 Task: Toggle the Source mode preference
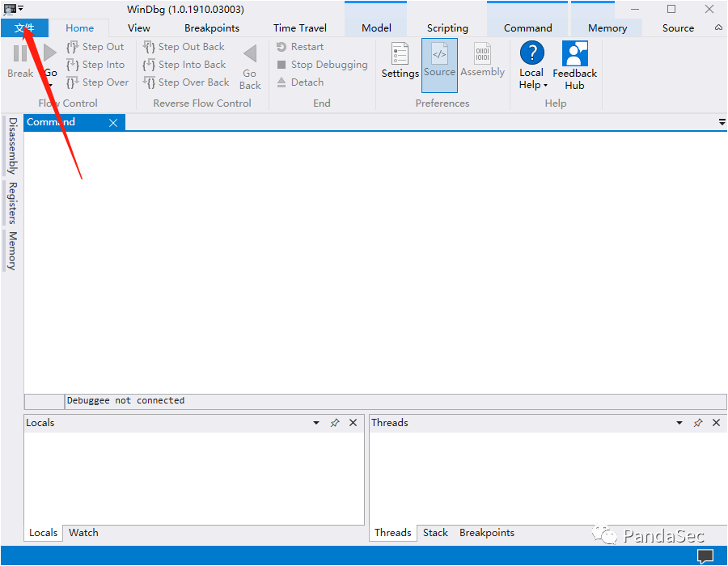tap(439, 65)
